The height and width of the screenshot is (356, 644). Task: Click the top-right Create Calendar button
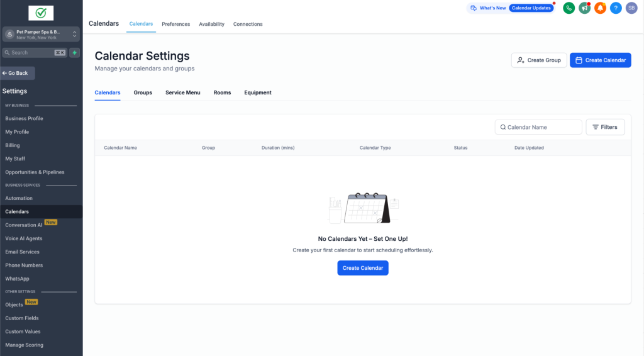point(601,60)
